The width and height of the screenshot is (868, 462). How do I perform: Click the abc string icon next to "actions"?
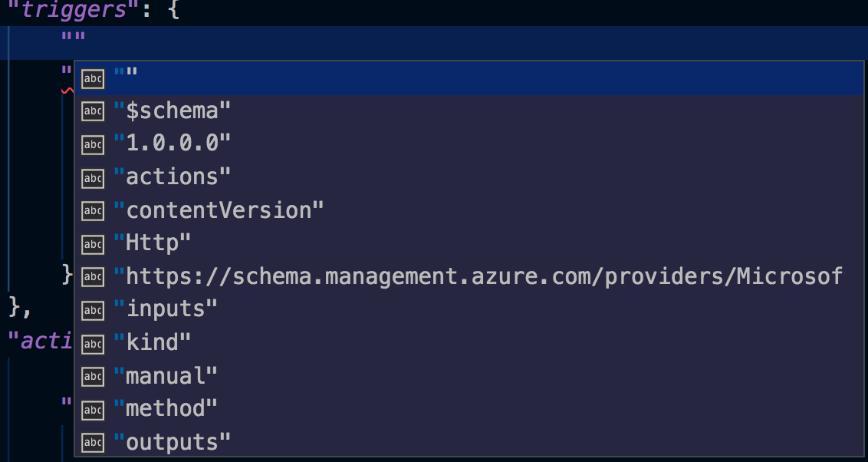92,177
